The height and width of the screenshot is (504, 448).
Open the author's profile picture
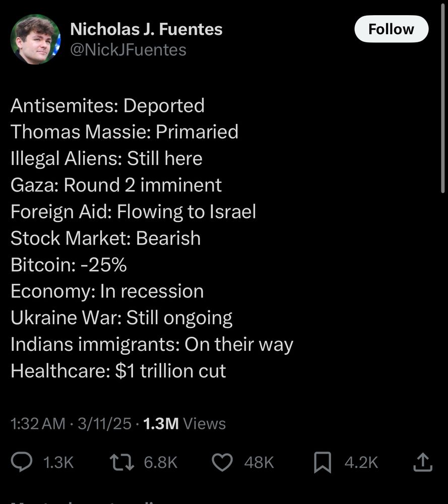35,39
